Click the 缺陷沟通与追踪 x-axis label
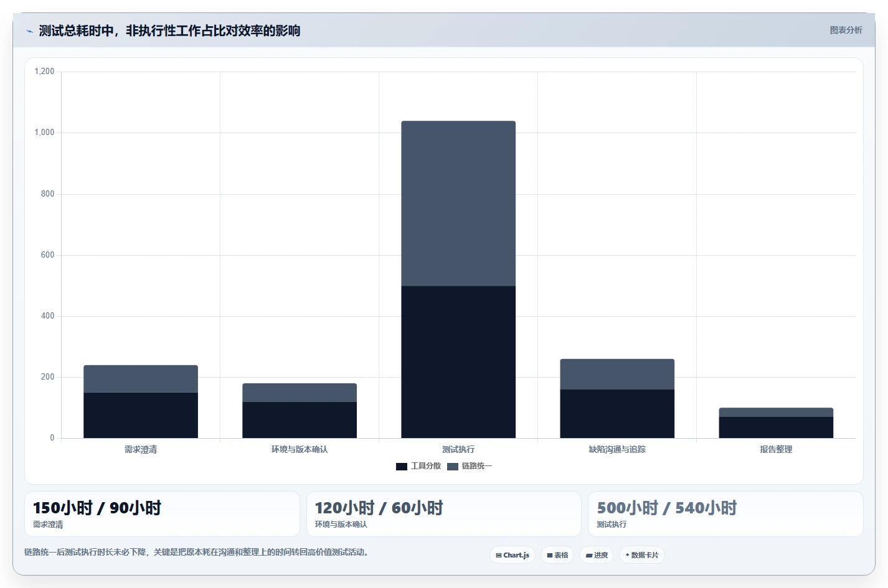 tap(617, 449)
